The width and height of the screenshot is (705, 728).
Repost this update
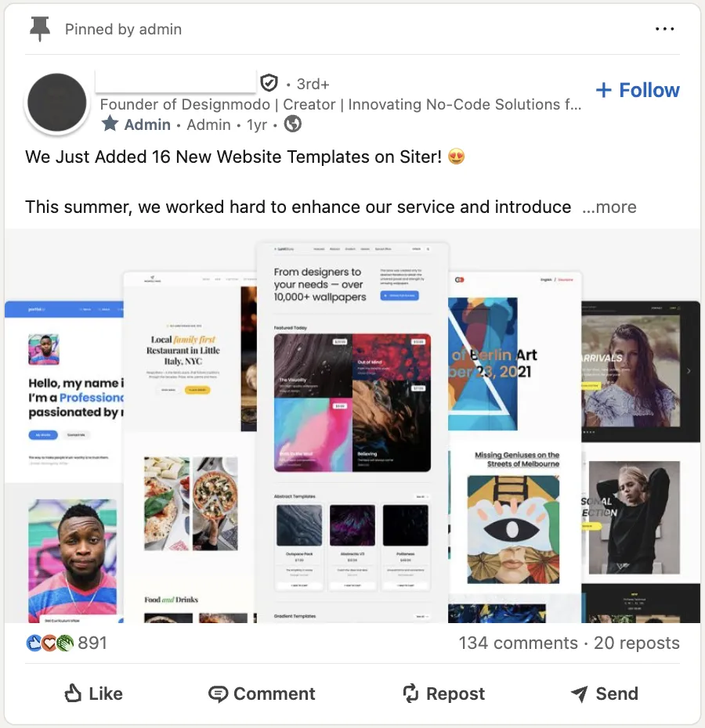[x=443, y=694]
